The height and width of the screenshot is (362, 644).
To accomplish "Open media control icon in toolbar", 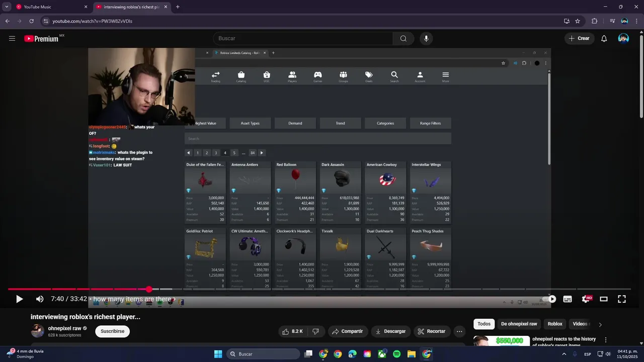I will tap(612, 21).
